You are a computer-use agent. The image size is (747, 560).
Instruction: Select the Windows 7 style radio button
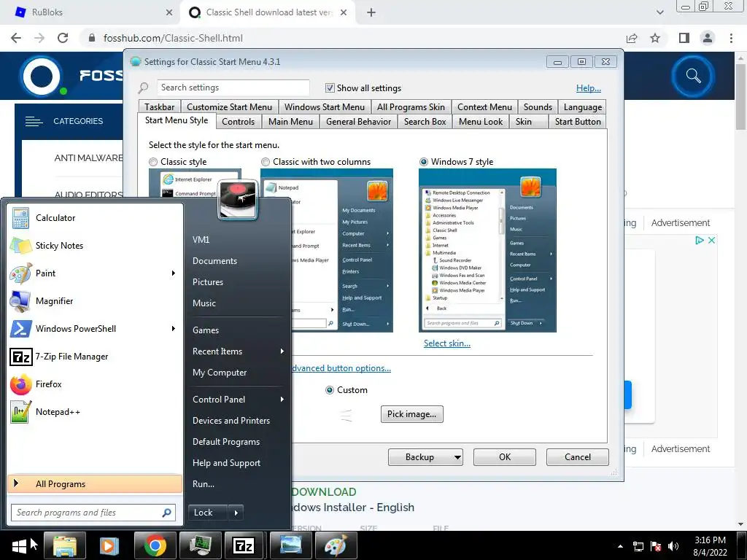tap(424, 162)
